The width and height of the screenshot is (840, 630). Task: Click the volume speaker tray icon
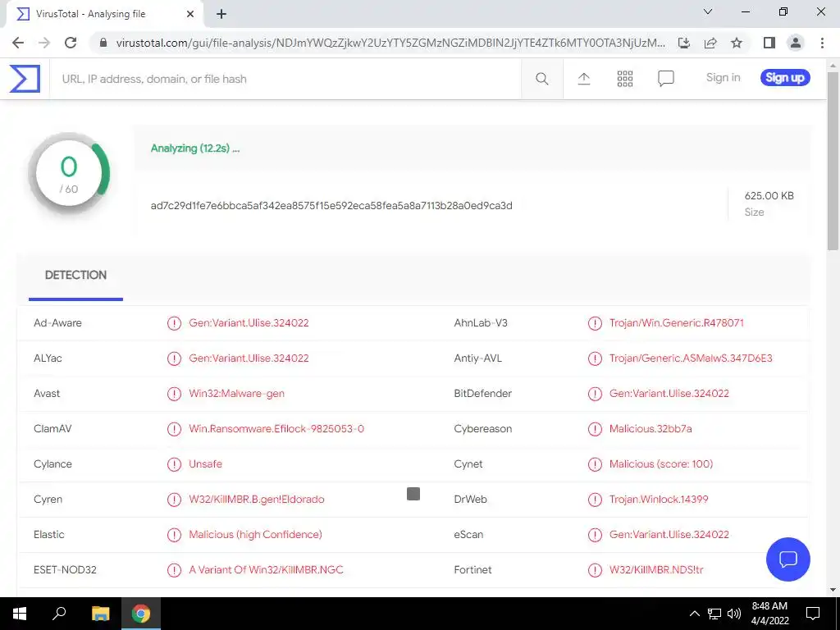[x=734, y=614]
